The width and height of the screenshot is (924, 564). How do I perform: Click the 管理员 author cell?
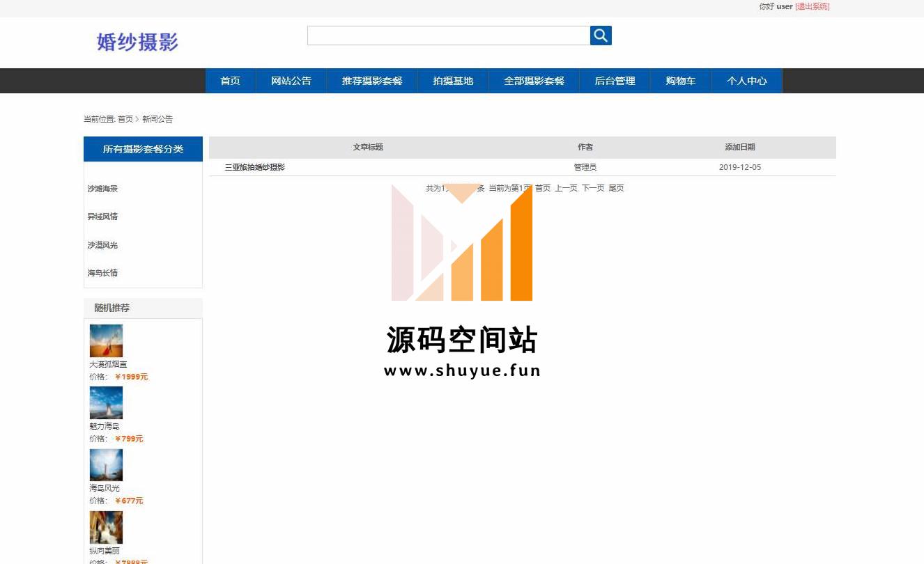click(585, 167)
